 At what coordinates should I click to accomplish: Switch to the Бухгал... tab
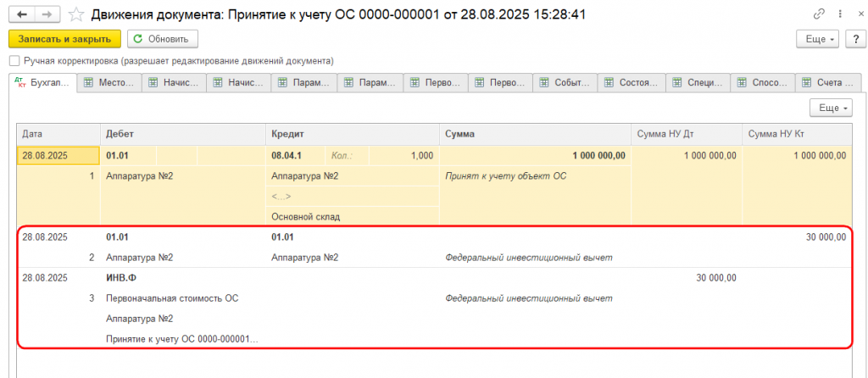click(x=43, y=82)
